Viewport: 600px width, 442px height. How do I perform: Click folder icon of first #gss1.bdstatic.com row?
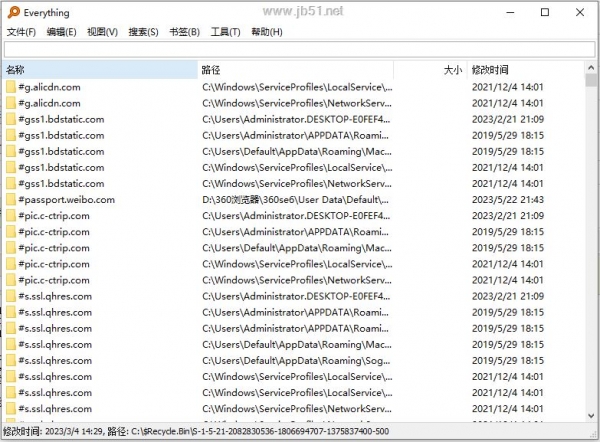11,119
